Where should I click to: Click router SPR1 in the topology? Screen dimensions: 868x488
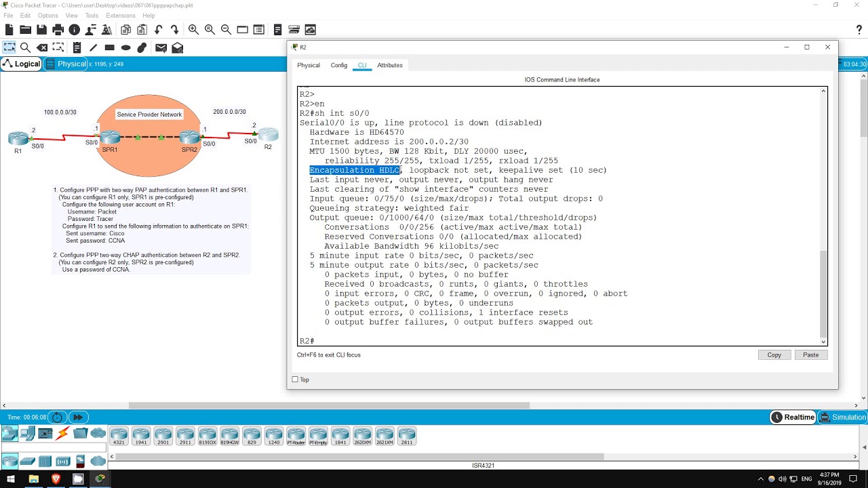point(110,138)
